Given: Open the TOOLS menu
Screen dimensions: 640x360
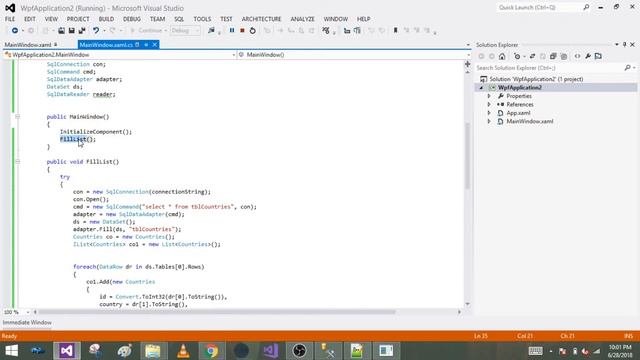Looking at the screenshot, I should point(202,19).
